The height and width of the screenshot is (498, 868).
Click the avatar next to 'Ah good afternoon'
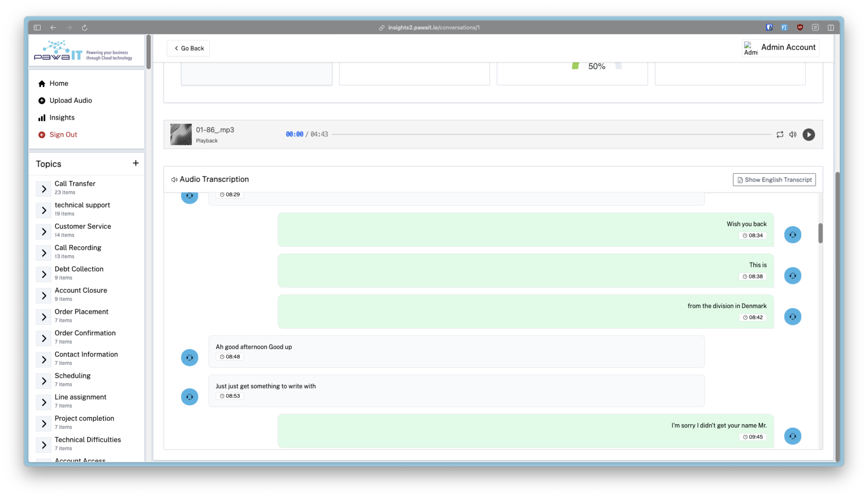point(189,357)
